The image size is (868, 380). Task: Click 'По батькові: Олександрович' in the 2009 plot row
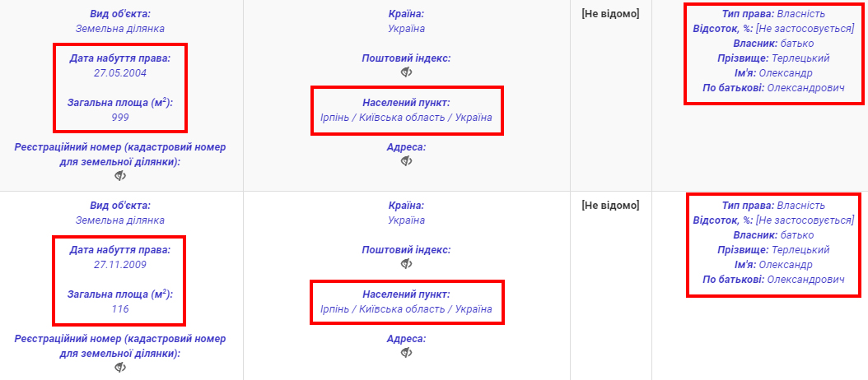(x=772, y=280)
